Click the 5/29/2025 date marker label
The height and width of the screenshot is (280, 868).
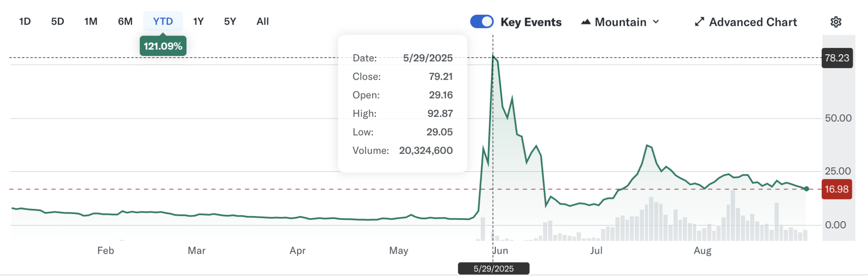(493, 268)
